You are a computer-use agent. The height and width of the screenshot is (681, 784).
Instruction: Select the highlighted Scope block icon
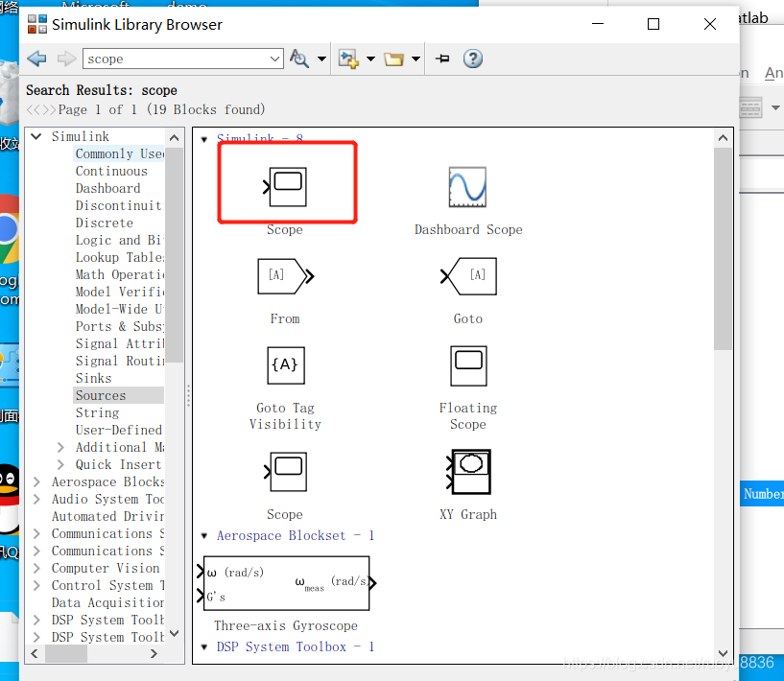285,187
